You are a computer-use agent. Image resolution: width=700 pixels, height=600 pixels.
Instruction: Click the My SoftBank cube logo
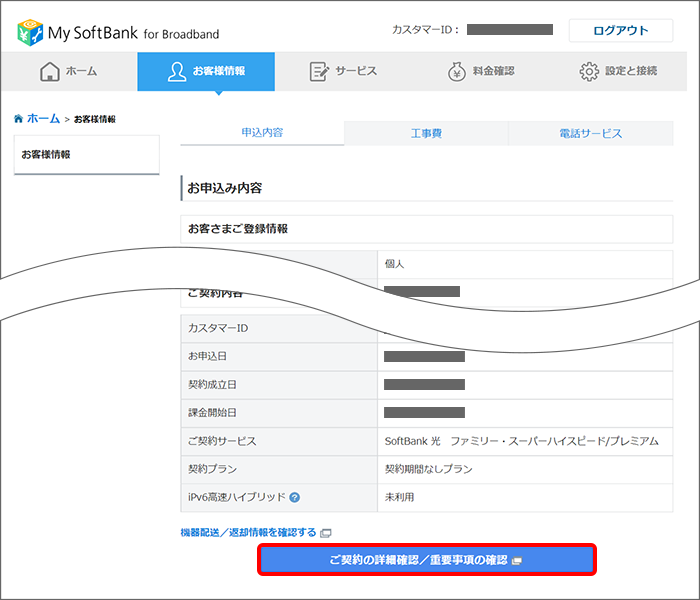[30, 32]
